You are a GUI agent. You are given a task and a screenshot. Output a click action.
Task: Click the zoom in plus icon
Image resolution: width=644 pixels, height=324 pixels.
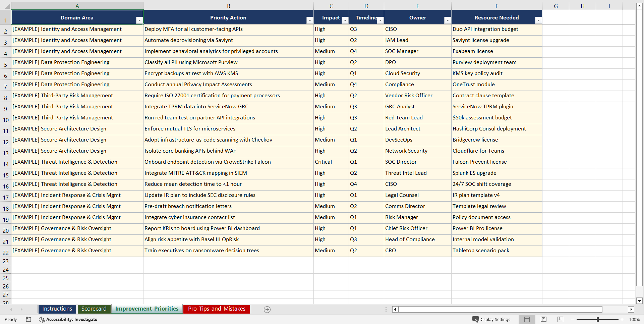[x=622, y=319]
